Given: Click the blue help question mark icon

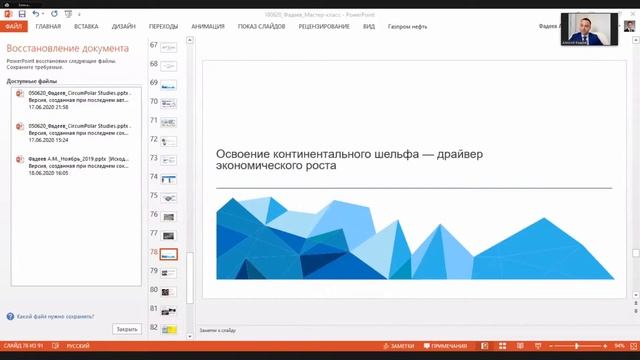Looking at the screenshot, I should [x=10, y=316].
